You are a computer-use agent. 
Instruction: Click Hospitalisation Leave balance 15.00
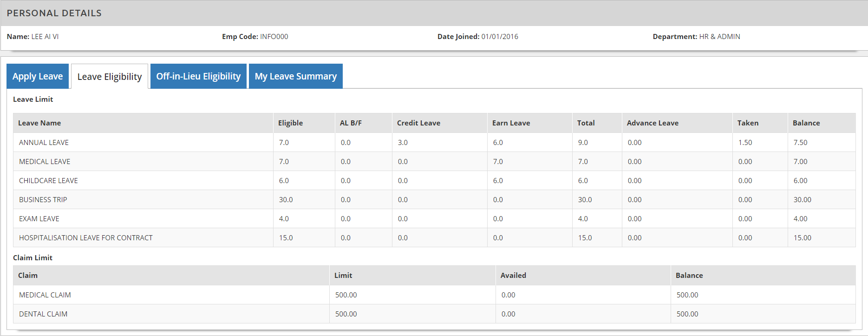(x=803, y=238)
